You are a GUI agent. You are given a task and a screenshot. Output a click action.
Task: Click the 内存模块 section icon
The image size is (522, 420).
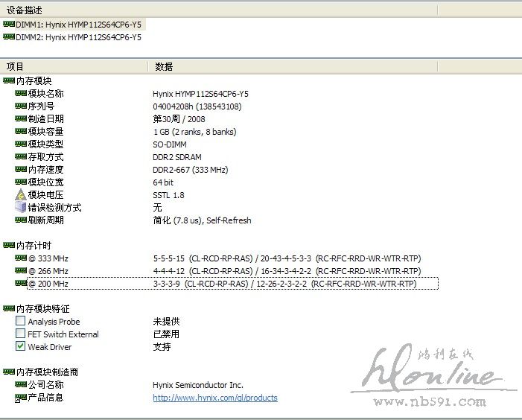(9, 80)
